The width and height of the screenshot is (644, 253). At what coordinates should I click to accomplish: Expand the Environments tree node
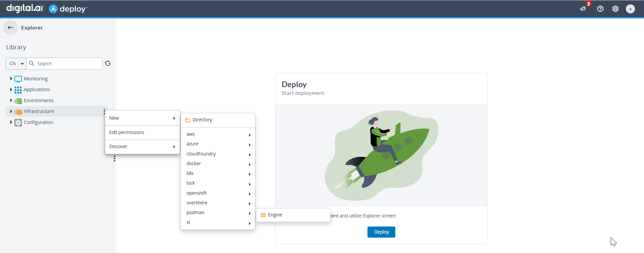(x=11, y=101)
